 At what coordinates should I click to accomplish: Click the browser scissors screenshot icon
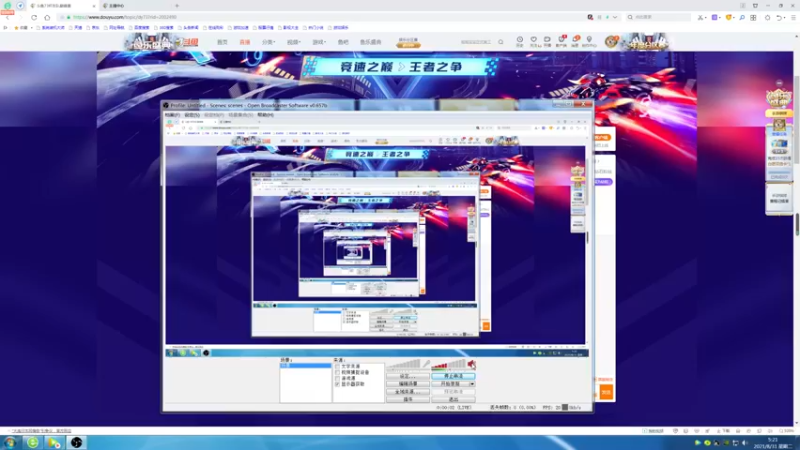[x=701, y=17]
